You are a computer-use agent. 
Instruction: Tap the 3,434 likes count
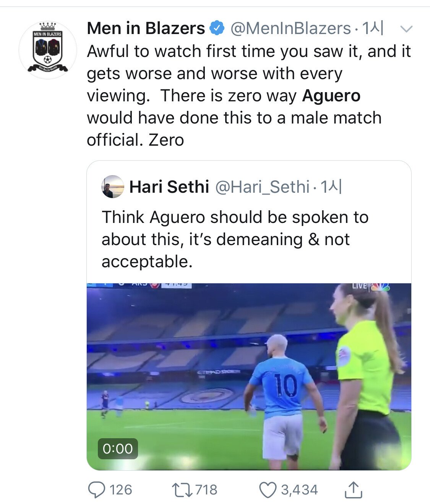point(299,490)
